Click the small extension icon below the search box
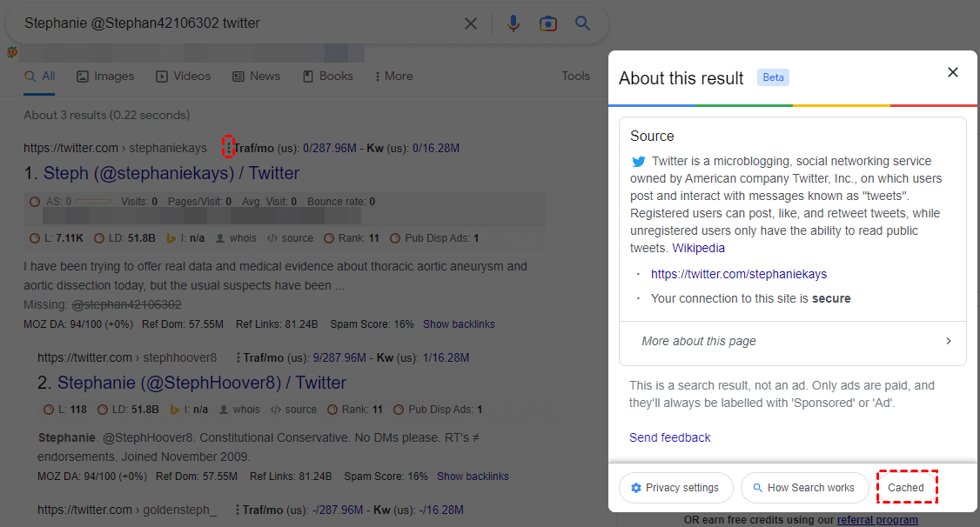This screenshot has height=527, width=980. click(x=12, y=52)
